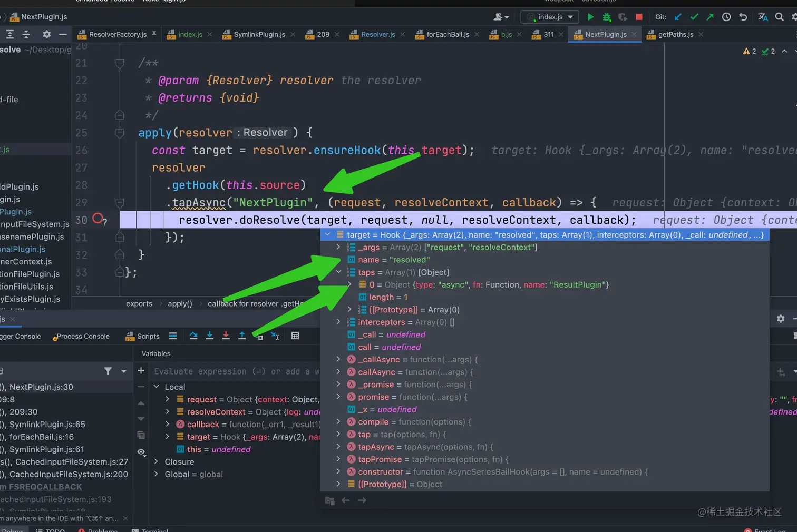Click the Git update project arrow
797x532 pixels.
[678, 17]
